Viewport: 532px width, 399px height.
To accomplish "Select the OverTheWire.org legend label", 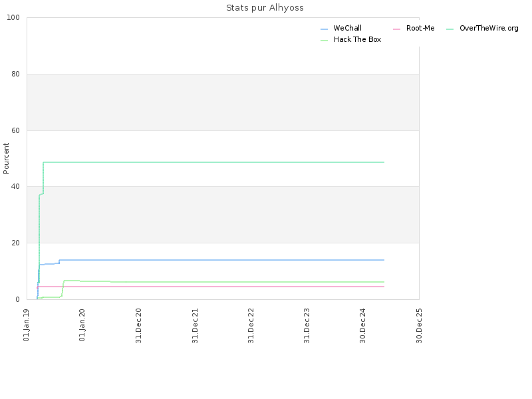I will click(x=489, y=28).
